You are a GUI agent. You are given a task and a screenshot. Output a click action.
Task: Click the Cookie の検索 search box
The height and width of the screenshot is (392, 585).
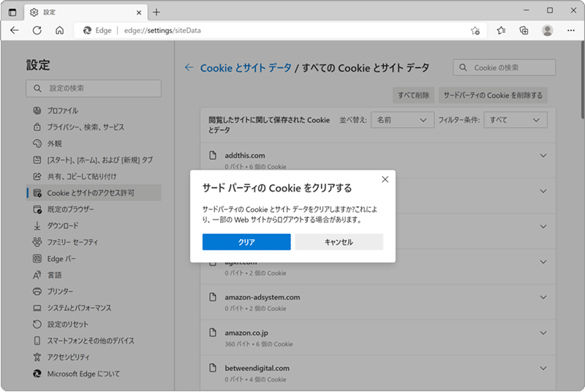(x=504, y=67)
